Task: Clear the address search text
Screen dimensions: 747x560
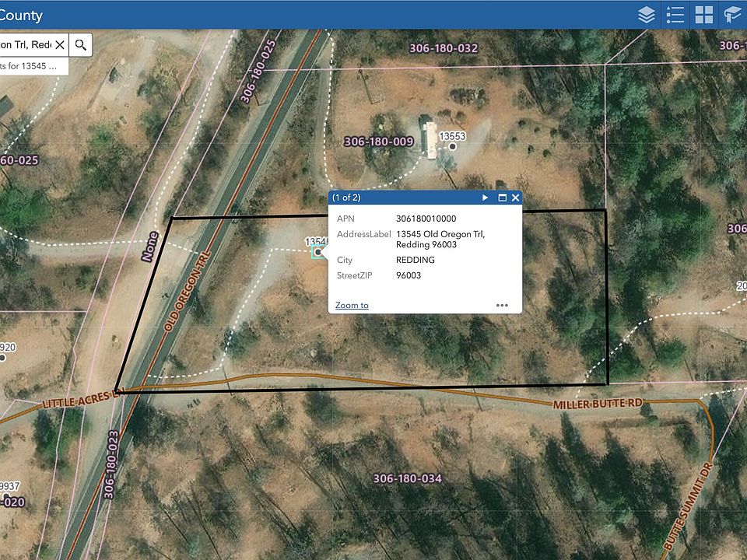Action: [60, 45]
